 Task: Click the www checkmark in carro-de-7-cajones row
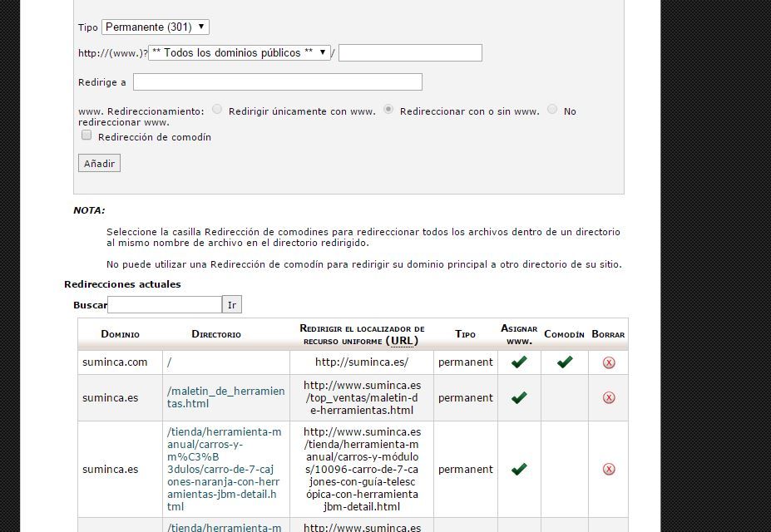519,469
